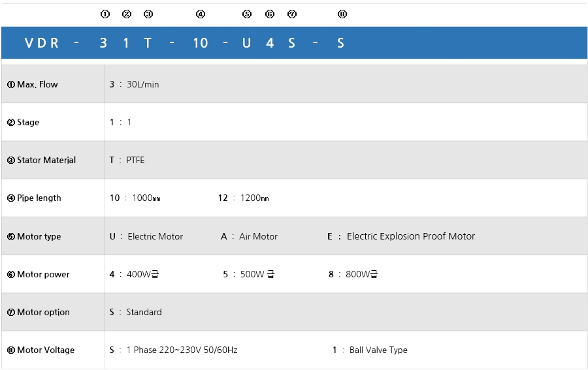Click the circled number 2 above the model code
Screen dimensions: 588x370
(127, 14)
